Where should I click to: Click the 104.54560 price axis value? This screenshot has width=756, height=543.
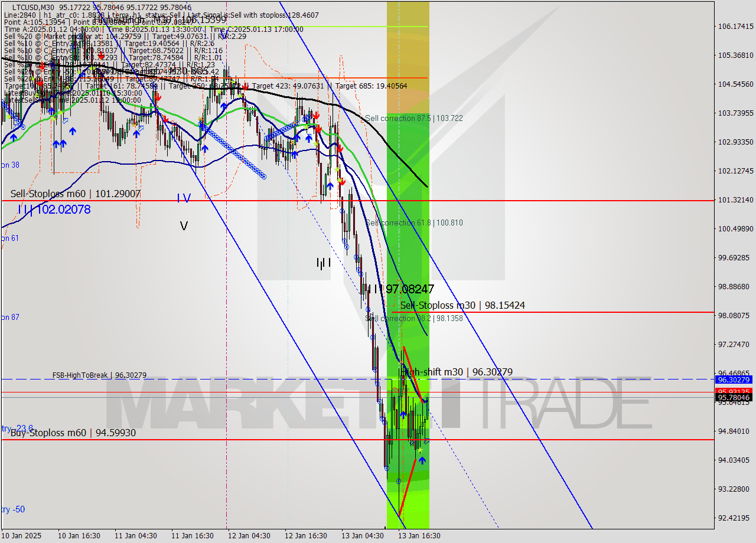tap(735, 84)
